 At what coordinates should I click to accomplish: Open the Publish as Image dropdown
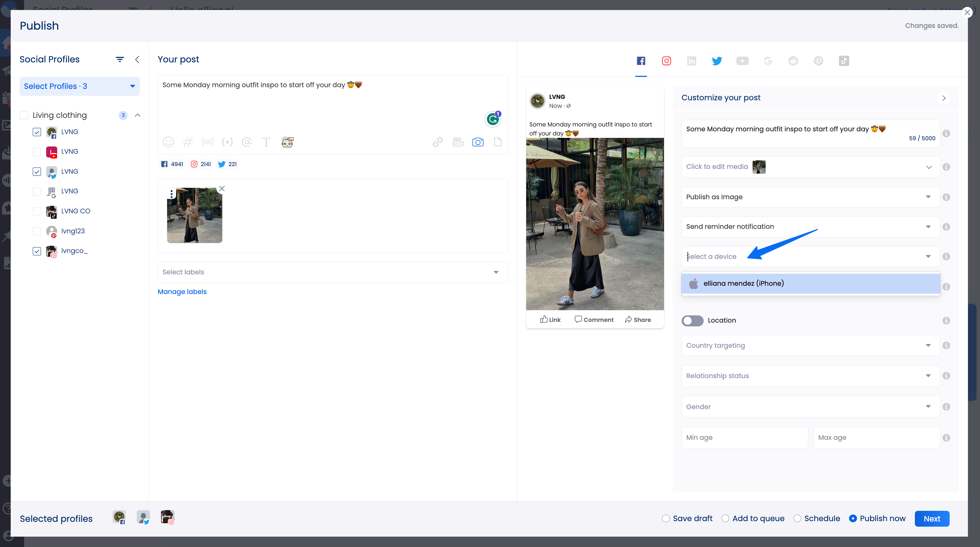[811, 197]
